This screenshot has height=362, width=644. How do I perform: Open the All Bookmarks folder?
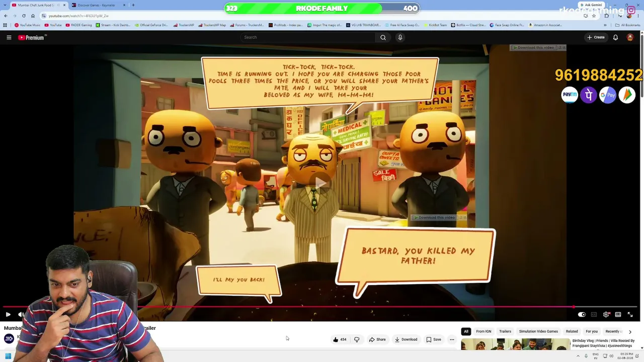click(x=628, y=25)
